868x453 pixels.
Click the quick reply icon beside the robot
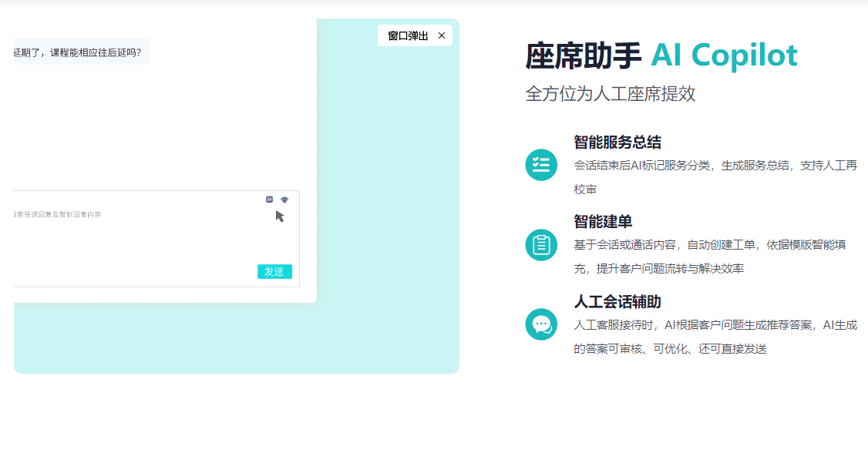click(x=269, y=199)
